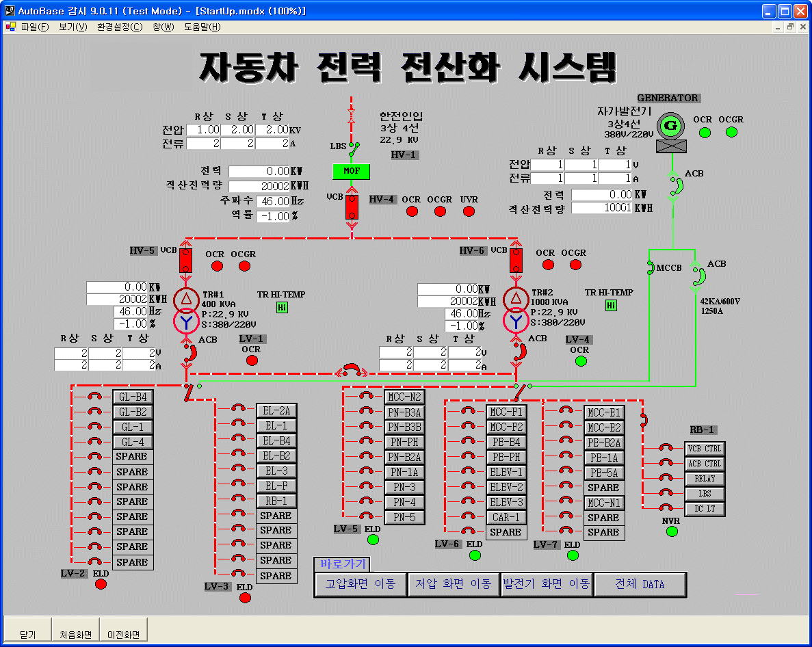Viewport: 812px width, 647px height.
Task: Open the 환경설정(C) menu
Action: point(120,27)
